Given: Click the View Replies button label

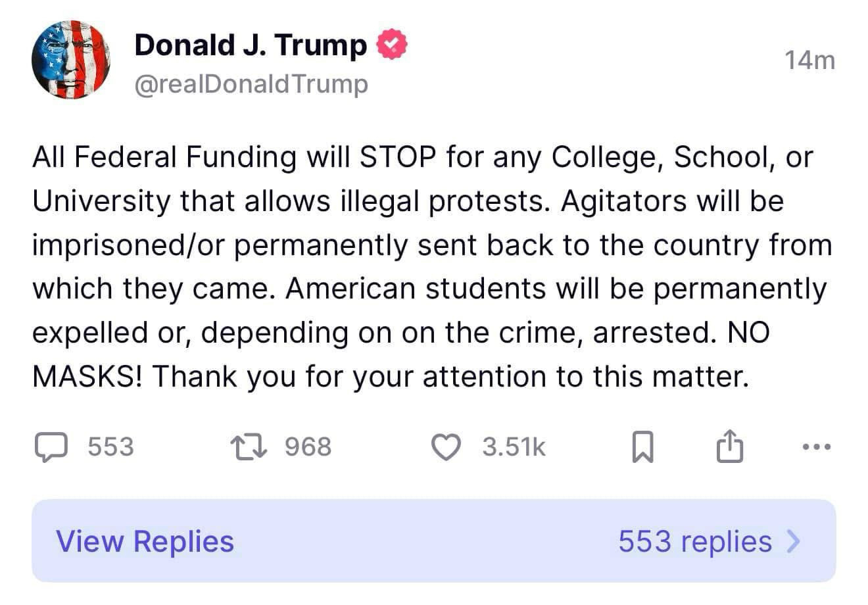Looking at the screenshot, I should tap(145, 541).
